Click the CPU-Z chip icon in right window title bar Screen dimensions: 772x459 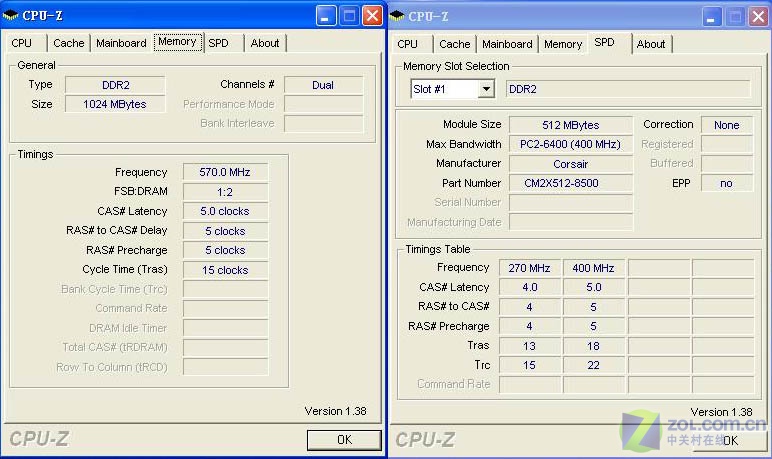pos(396,16)
